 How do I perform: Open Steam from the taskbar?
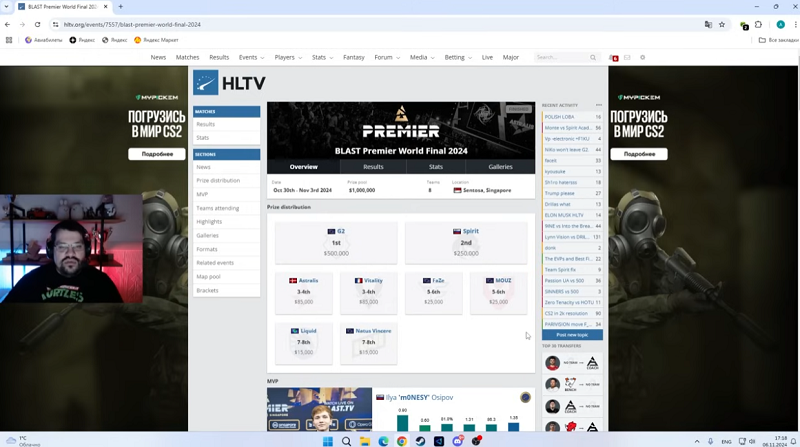pos(420,441)
